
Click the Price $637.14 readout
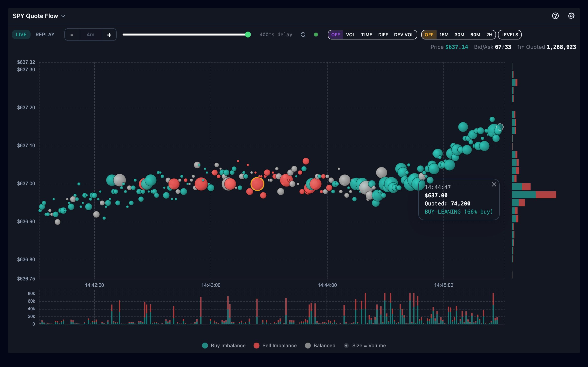point(449,47)
